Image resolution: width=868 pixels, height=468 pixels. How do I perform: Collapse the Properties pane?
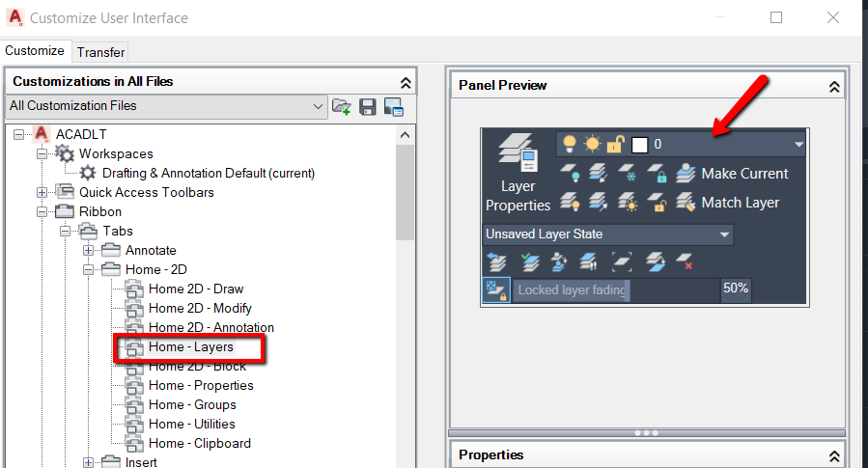pos(834,456)
